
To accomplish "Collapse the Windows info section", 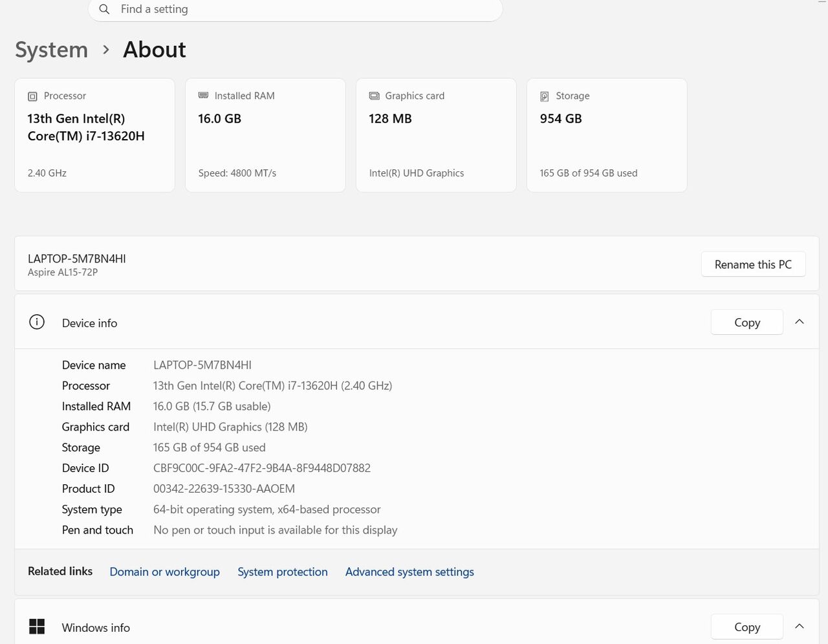I will tap(800, 627).
